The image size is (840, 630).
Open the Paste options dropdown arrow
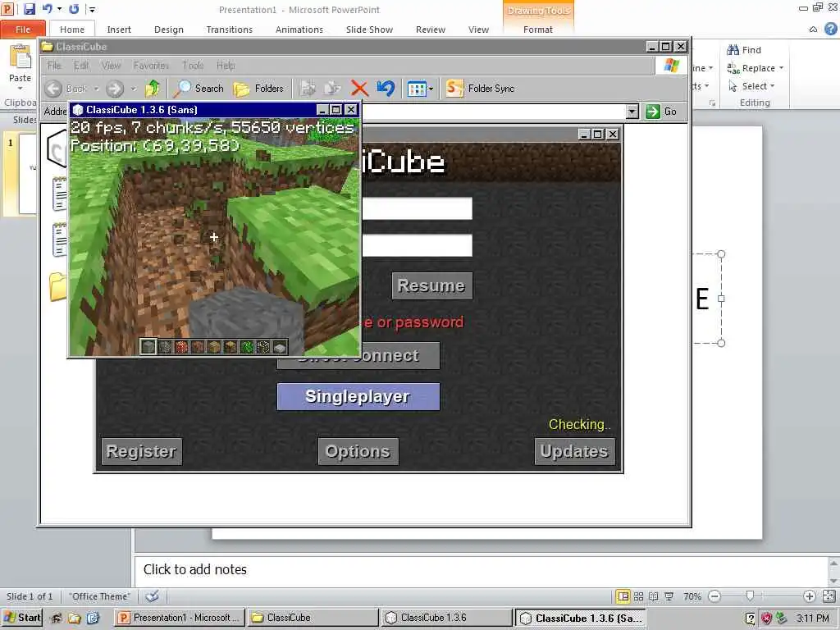coord(21,89)
